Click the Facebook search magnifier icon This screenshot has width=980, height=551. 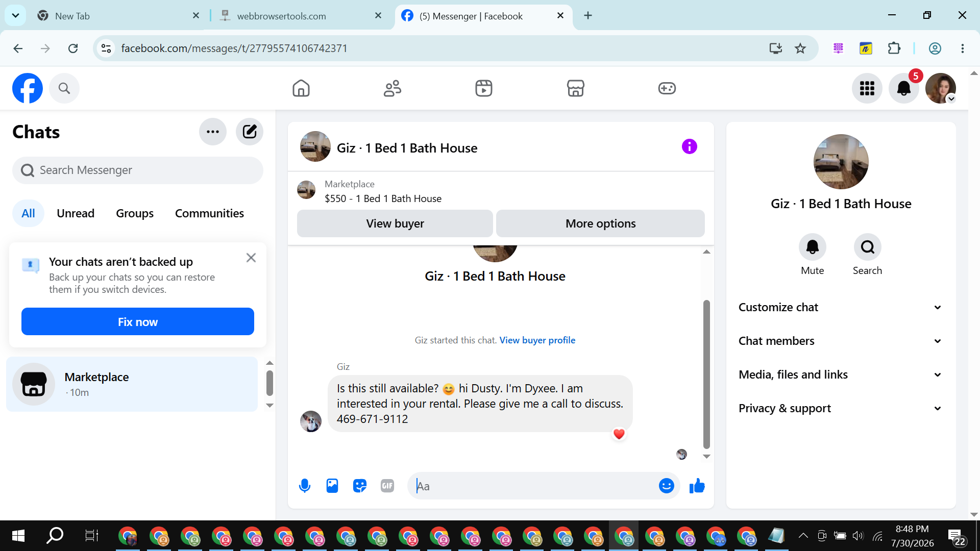click(x=64, y=88)
